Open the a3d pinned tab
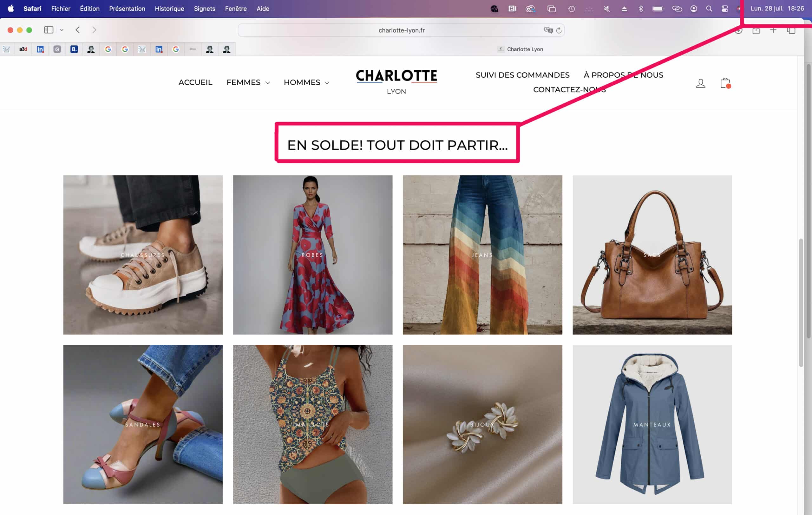Screen dimensions: 812x515 coord(23,49)
